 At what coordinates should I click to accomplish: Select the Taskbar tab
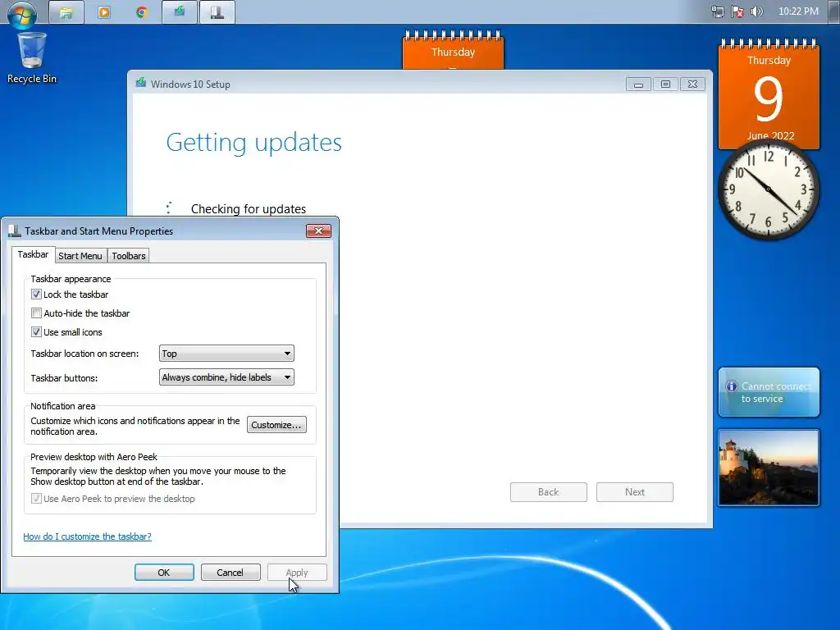coord(33,254)
